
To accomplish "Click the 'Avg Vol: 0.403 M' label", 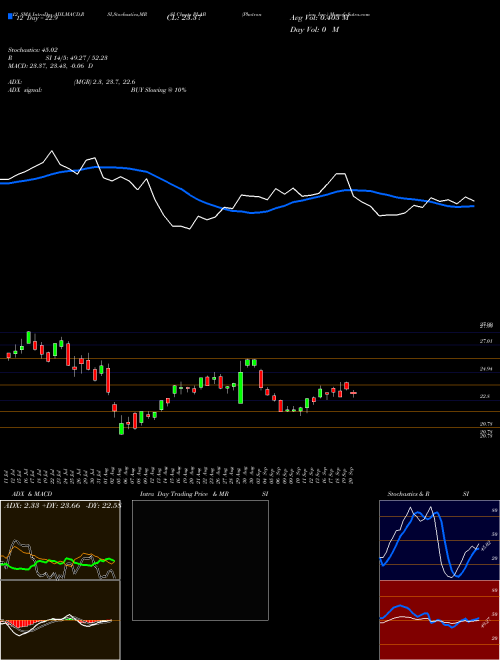I will 319,19.
